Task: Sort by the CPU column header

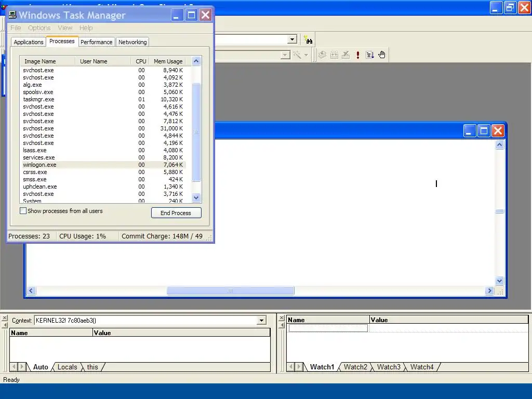Action: 140,61
